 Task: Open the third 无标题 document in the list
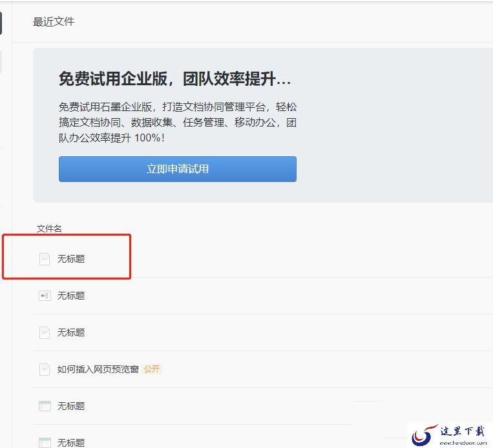(x=71, y=332)
